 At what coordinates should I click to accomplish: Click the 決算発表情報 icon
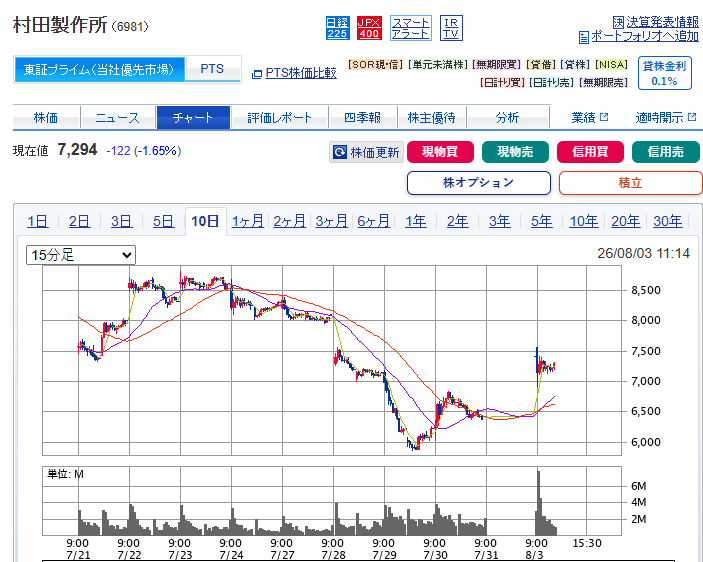coord(618,22)
